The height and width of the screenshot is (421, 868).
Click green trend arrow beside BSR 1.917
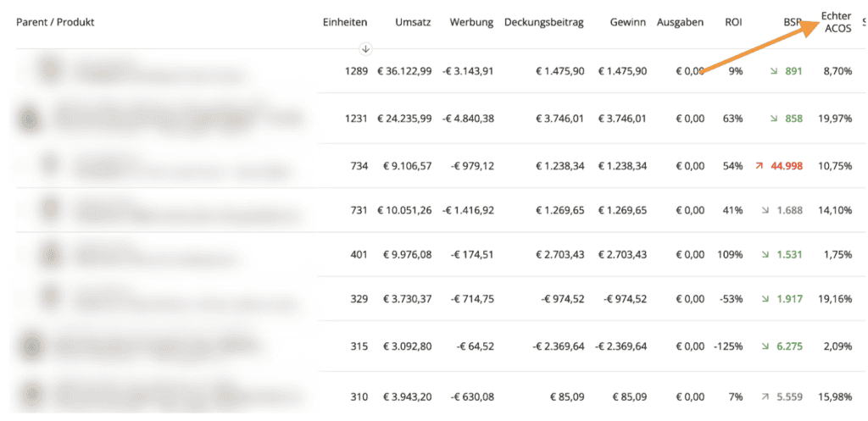tap(766, 298)
